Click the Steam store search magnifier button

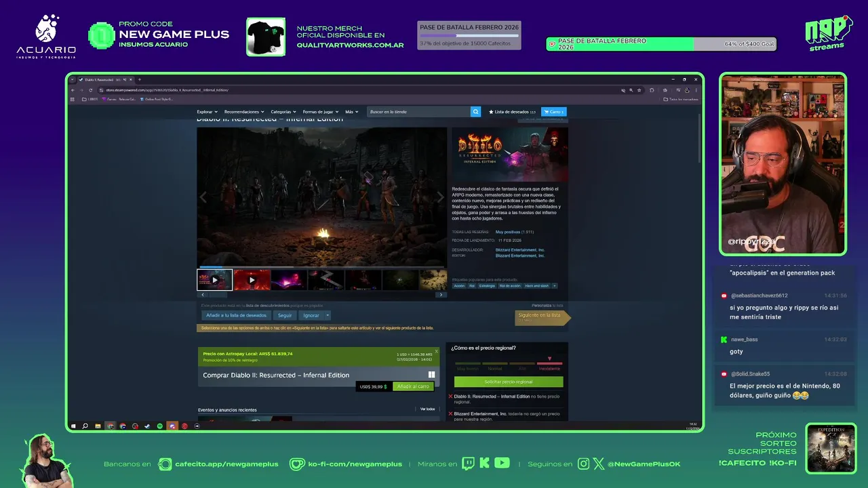475,112
